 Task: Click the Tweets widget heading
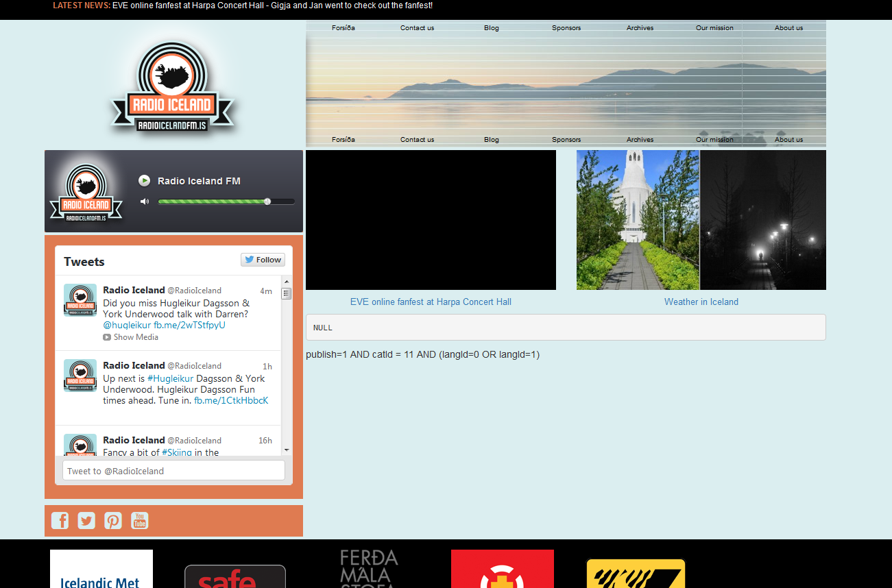pyautogui.click(x=84, y=261)
